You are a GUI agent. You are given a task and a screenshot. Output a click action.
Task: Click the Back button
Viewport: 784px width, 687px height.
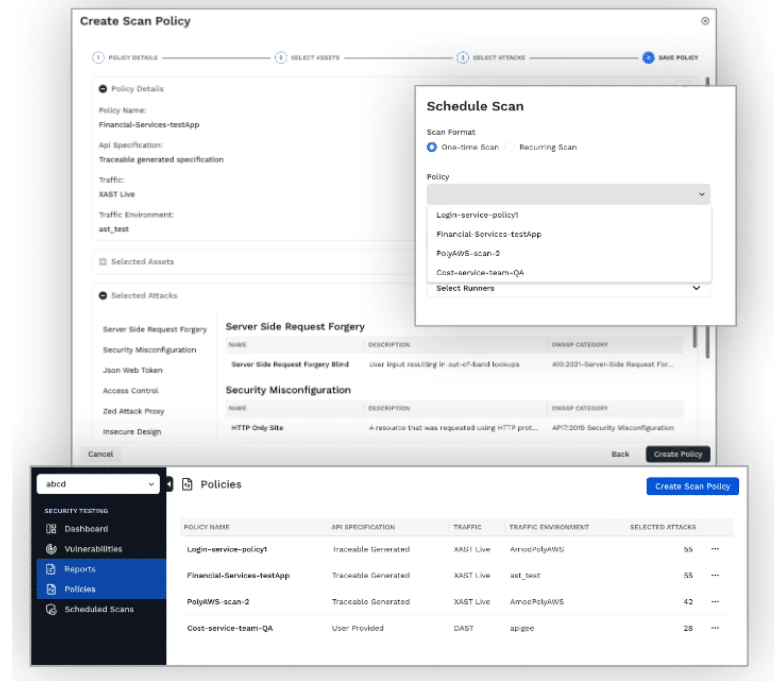(x=620, y=454)
